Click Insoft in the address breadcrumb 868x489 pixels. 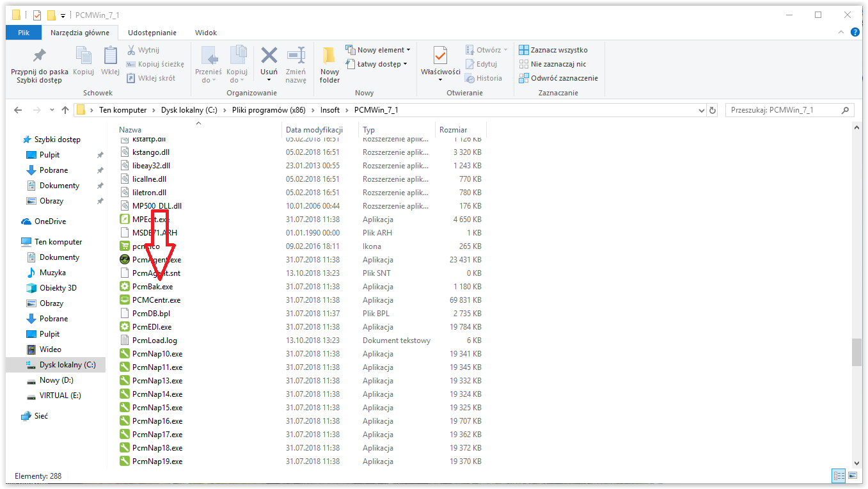tap(330, 110)
